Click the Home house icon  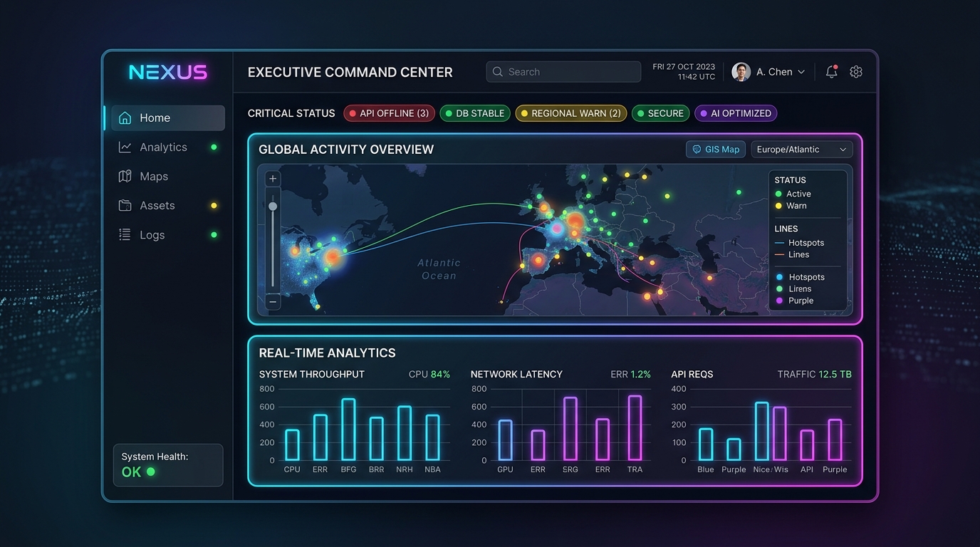coord(125,118)
